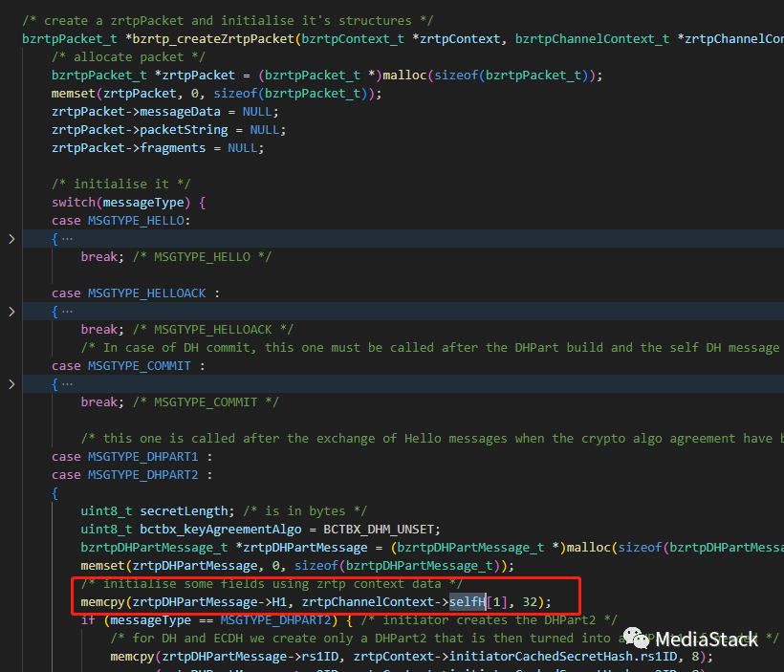Viewport: 784px width, 672px height.
Task: Expand the folded MSGTYPE_HELLOACK case block
Action: click(x=11, y=312)
